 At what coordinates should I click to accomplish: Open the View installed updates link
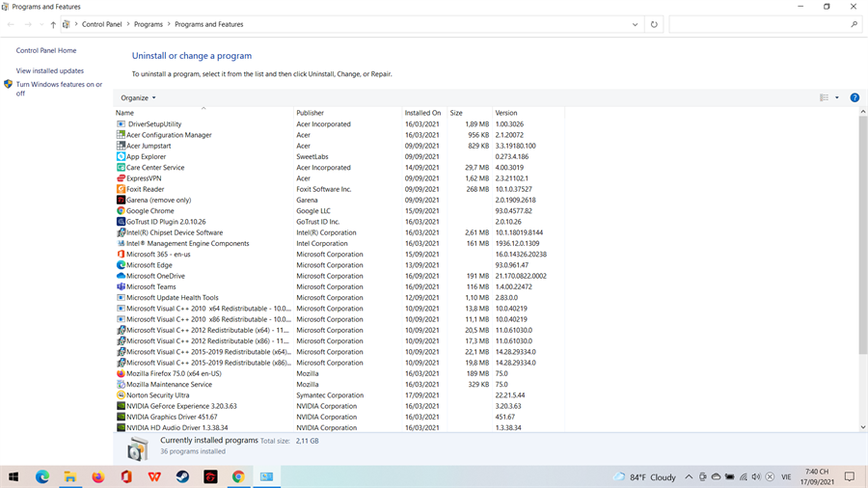click(x=50, y=70)
